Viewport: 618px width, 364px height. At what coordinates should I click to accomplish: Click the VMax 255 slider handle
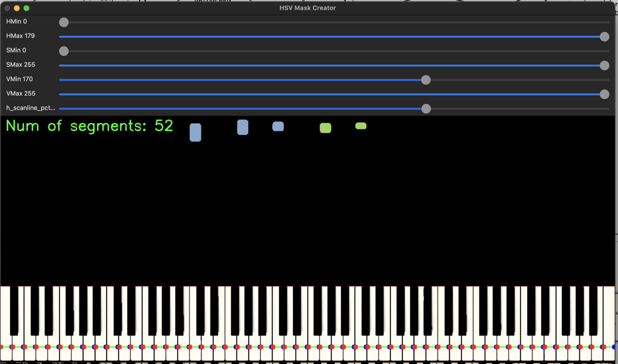(x=604, y=94)
